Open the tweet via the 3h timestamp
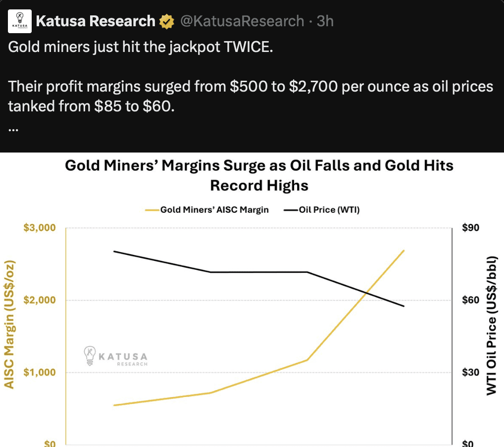This screenshot has height=447, width=504. 325,21
